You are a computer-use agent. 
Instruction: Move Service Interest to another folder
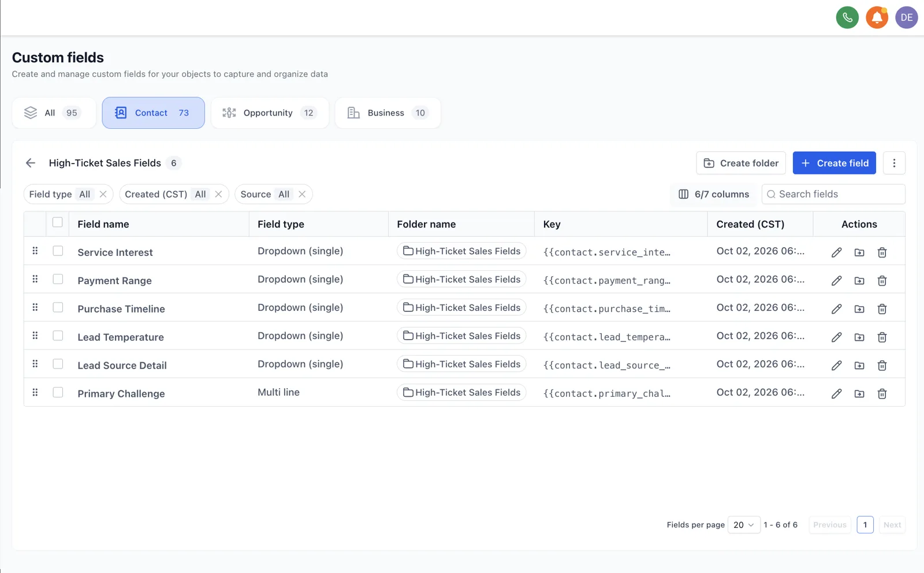(859, 252)
